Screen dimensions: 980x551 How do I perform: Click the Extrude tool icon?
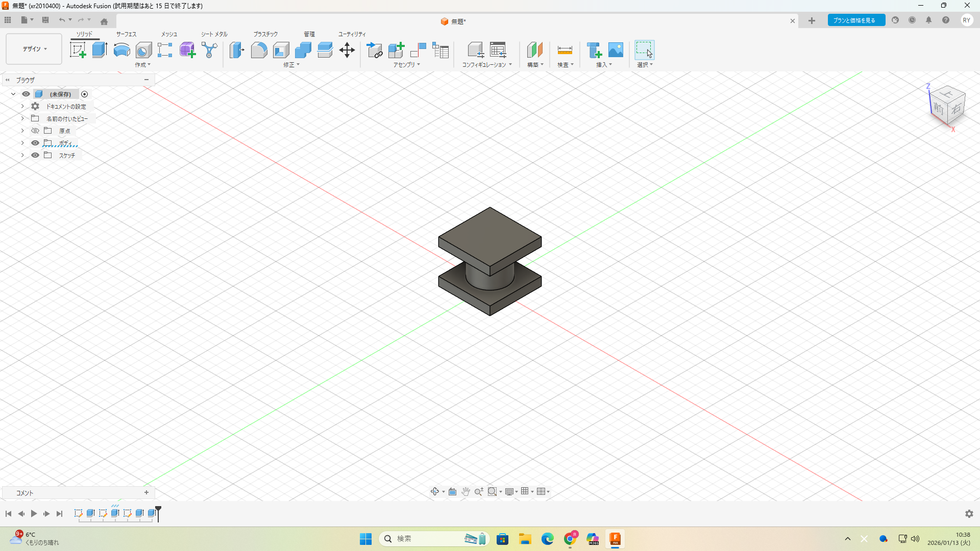coord(100,50)
